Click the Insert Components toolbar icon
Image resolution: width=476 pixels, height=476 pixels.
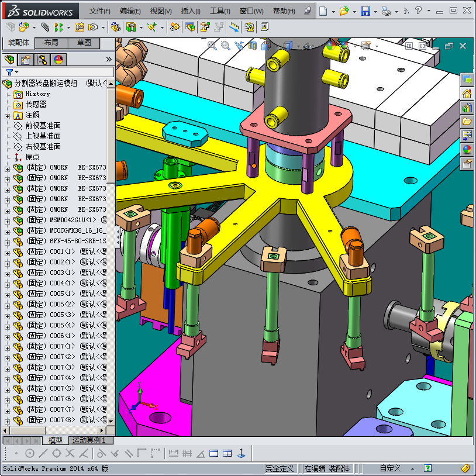pyautogui.click(x=23, y=27)
